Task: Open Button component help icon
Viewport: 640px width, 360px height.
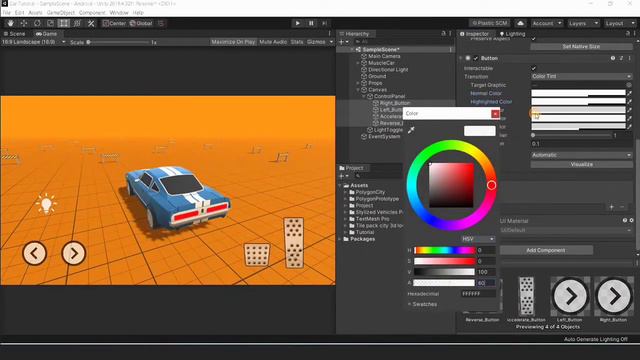Action: (613, 58)
